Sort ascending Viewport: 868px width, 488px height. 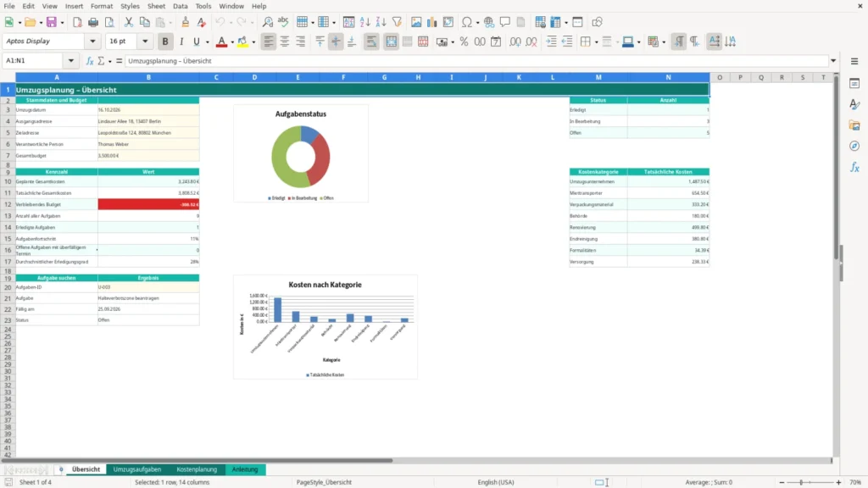tap(364, 22)
